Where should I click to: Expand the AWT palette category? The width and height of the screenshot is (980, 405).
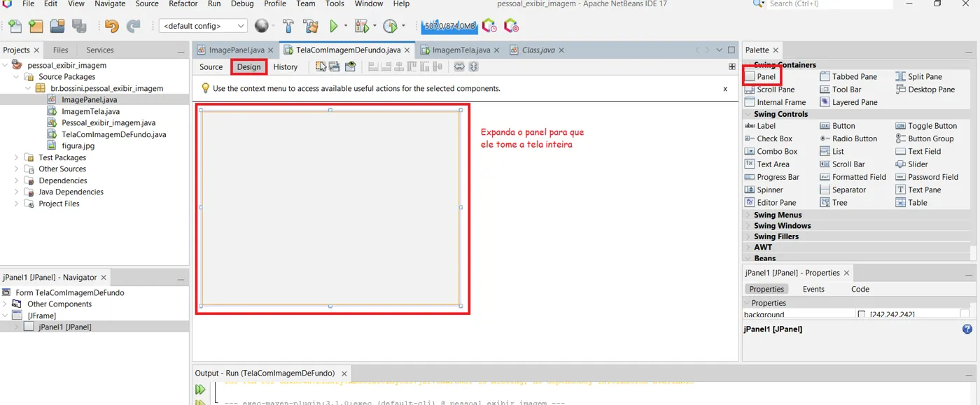click(x=748, y=247)
